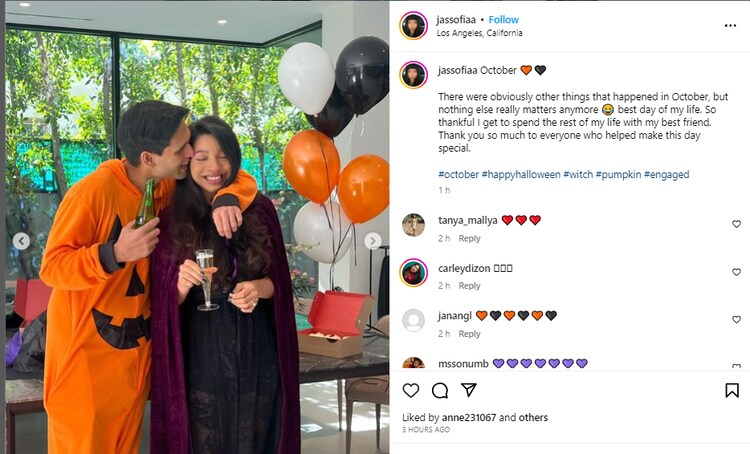The height and width of the screenshot is (454, 750).
Task: Like janangl's comment heart
Action: [x=737, y=320]
